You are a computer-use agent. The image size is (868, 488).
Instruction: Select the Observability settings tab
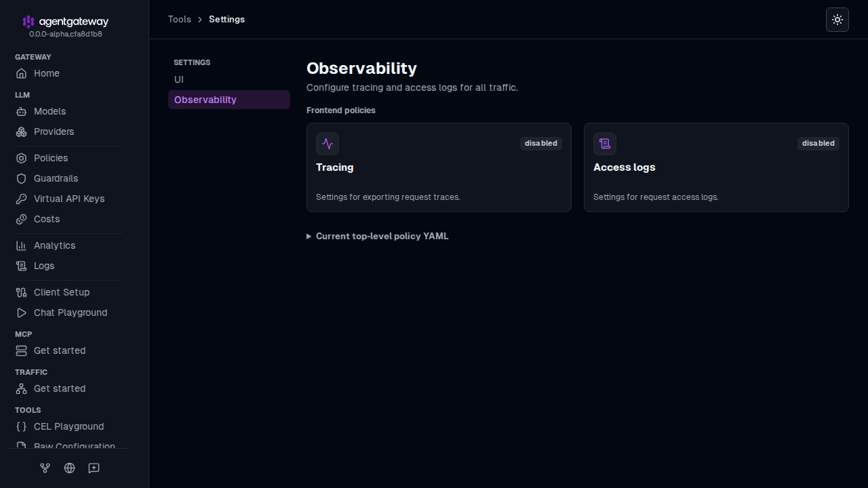point(229,100)
